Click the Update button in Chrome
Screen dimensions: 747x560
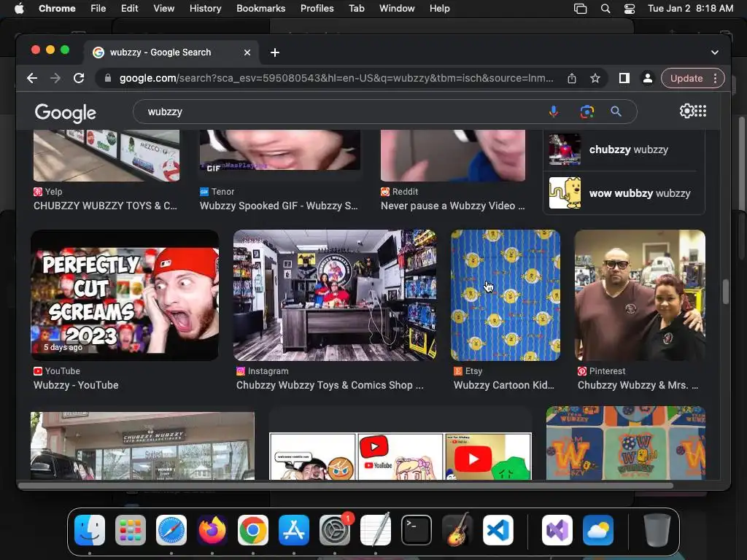point(686,78)
